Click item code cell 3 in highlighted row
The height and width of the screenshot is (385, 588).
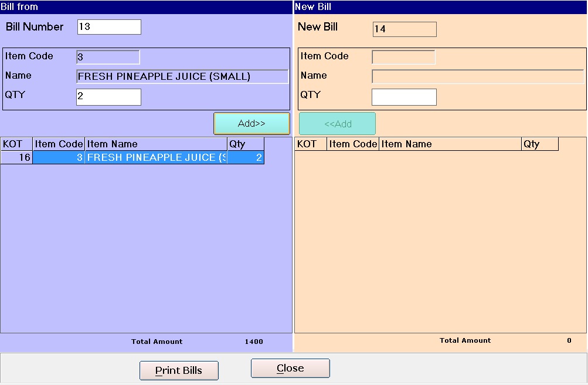tap(59, 157)
